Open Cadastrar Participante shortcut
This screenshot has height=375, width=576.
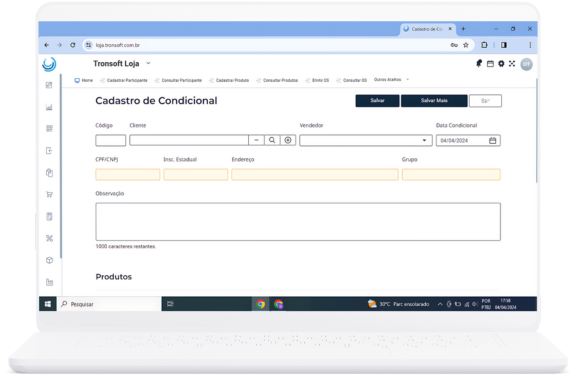[x=123, y=80]
